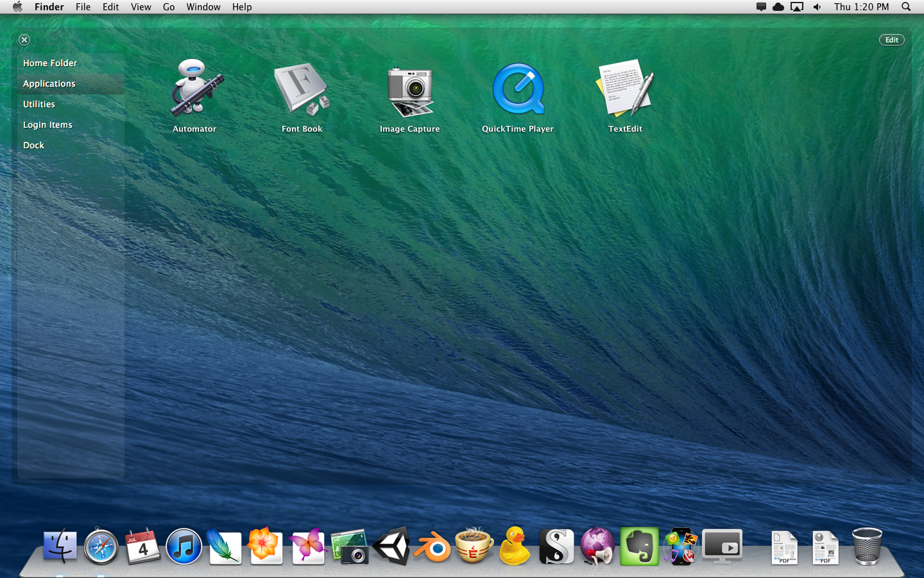Open the Help menu

(242, 7)
